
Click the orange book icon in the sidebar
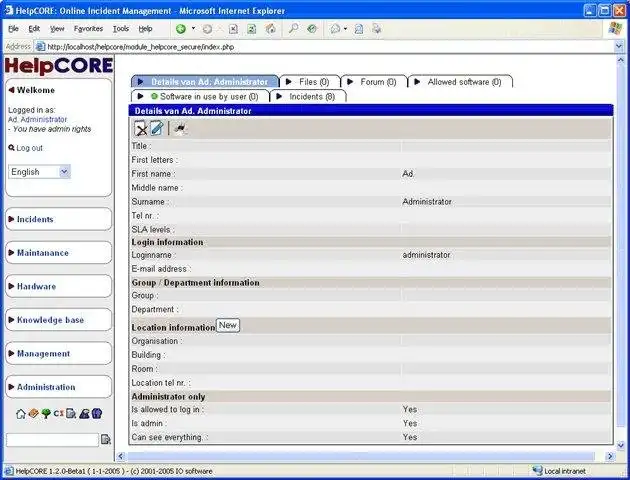tap(34, 413)
